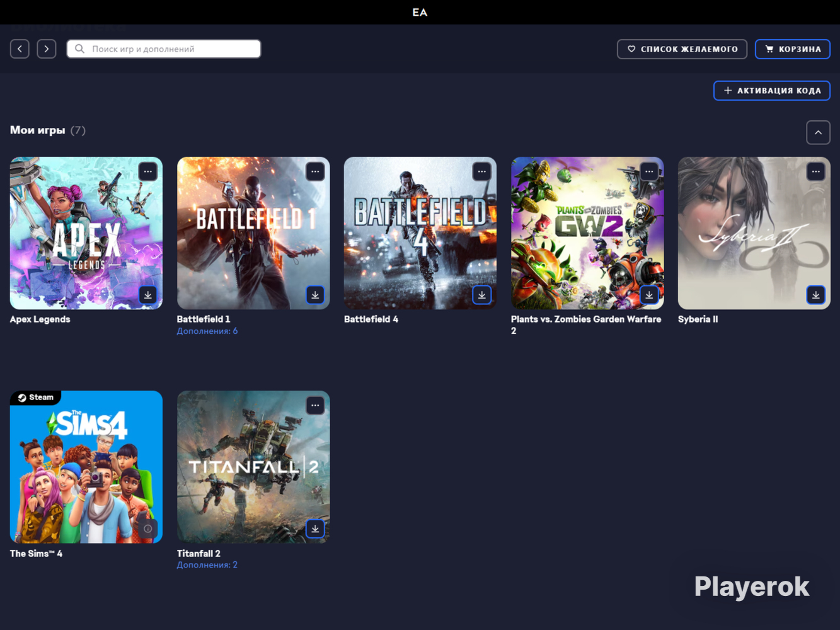Image resolution: width=840 pixels, height=630 pixels.
Task: Collapse the Мои игры section
Action: (x=818, y=132)
